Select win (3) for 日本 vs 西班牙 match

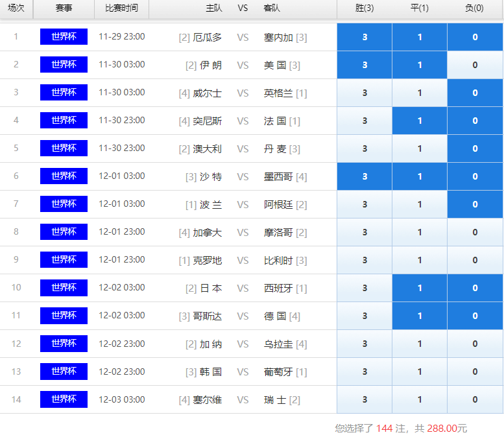[x=365, y=289]
